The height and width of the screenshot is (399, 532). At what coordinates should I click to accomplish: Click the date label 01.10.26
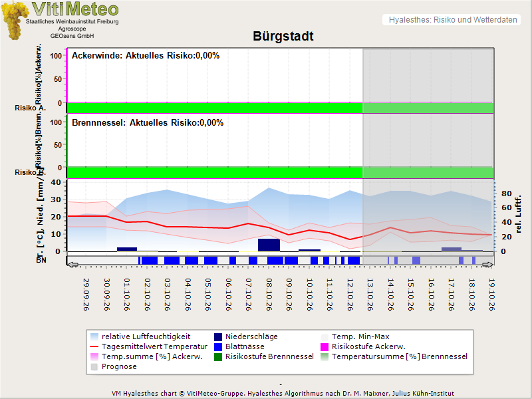(x=127, y=295)
